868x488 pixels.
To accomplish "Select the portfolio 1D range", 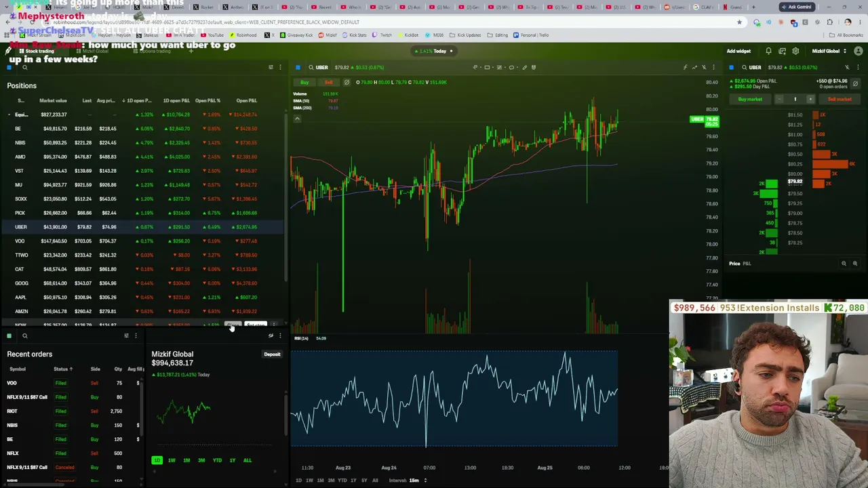I will (157, 460).
